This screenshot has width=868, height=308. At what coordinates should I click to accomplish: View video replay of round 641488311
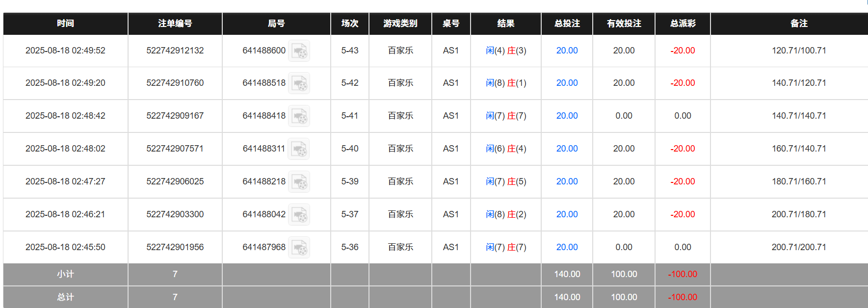(x=299, y=149)
